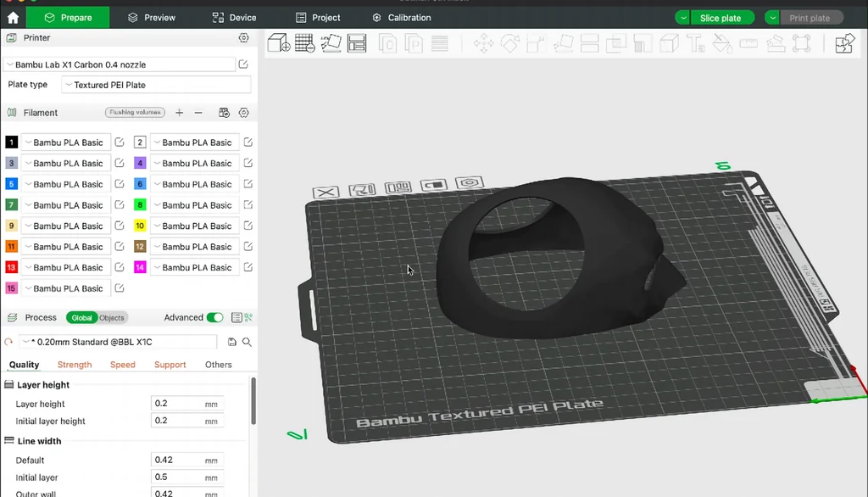This screenshot has width=868, height=497.
Task: Open filament 13 preset dropdown
Action: coord(66,267)
